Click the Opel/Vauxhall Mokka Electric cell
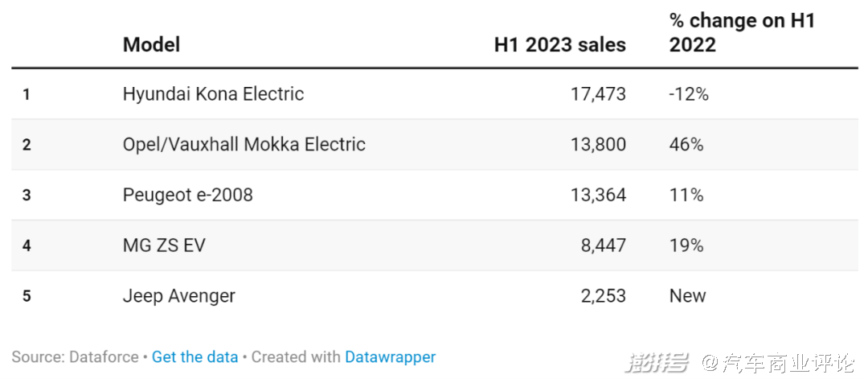This screenshot has height=379, width=868. point(244,145)
